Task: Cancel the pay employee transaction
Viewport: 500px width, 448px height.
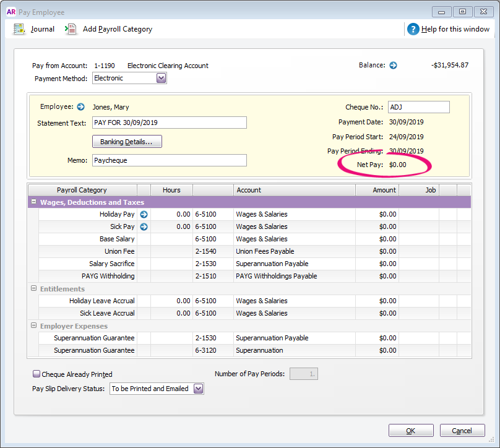Action: point(462,430)
